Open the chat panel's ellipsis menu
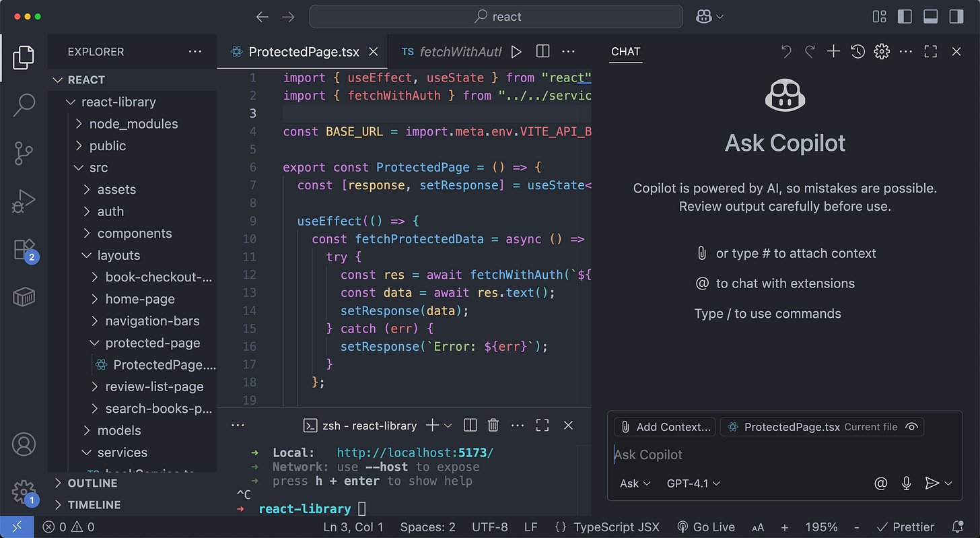 906,51
